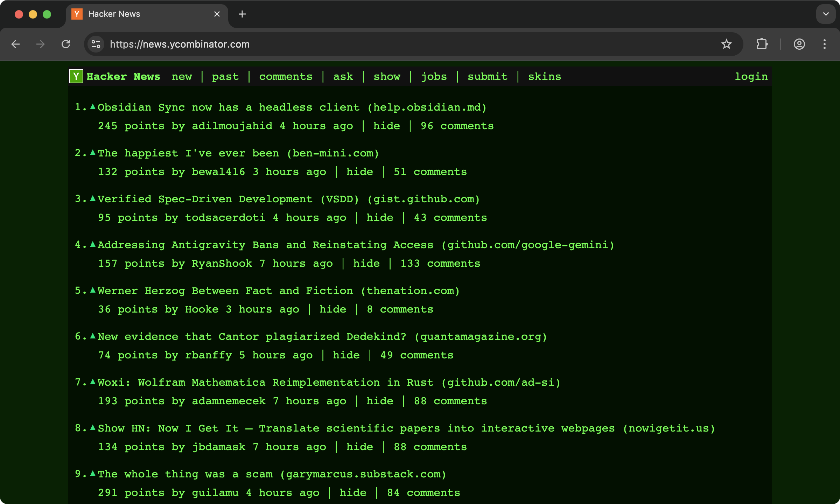Reload the page

pyautogui.click(x=66, y=44)
